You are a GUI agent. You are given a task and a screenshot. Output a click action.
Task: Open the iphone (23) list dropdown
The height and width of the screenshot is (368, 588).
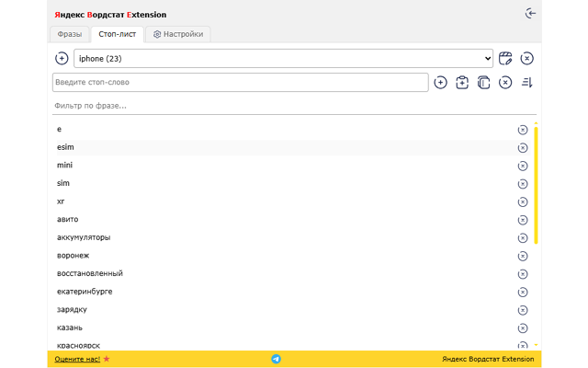click(x=284, y=59)
